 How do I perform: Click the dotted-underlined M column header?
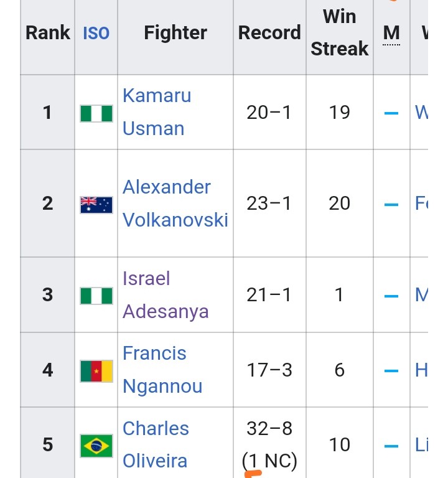pos(391,33)
